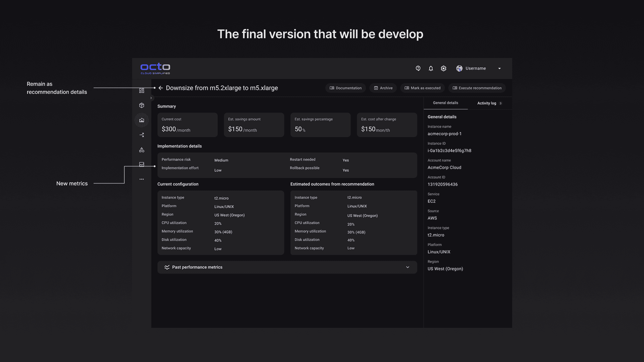Screen dimensions: 644x362
Task: Click the Execute recommendation button
Action: pos(477,88)
